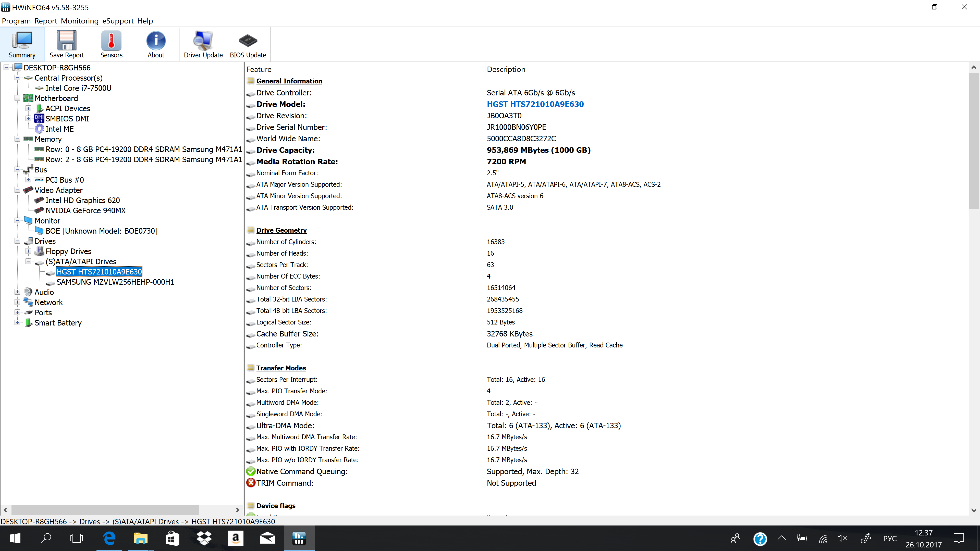The image size is (980, 551).
Task: Click the Drives category icon
Action: [x=28, y=241]
